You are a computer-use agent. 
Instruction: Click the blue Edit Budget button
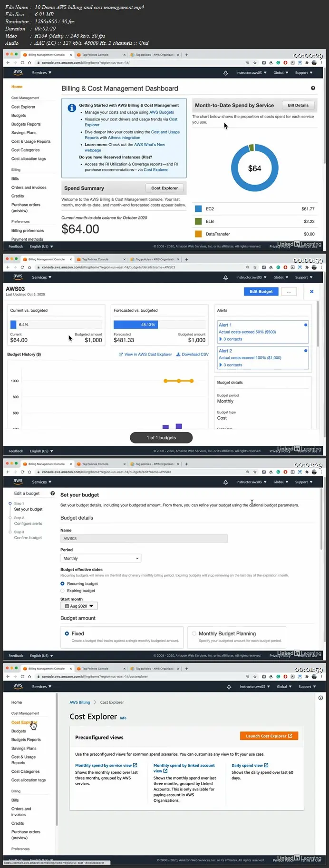tap(261, 291)
